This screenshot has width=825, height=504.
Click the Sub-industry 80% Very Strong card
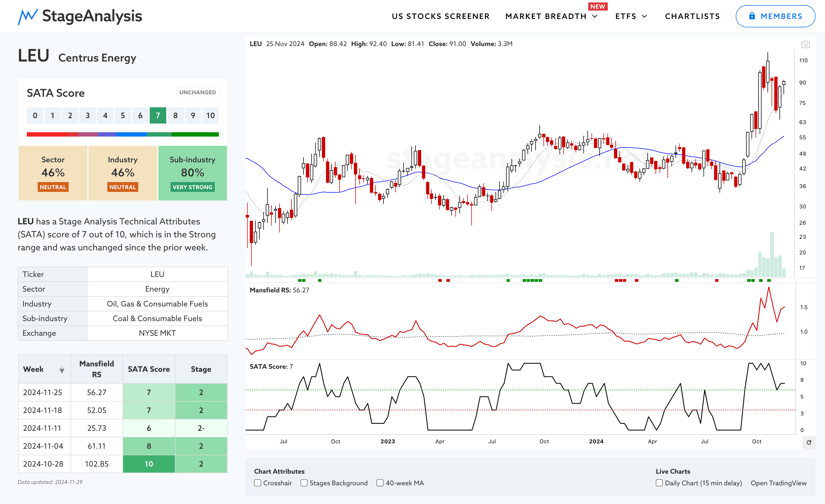pos(193,173)
